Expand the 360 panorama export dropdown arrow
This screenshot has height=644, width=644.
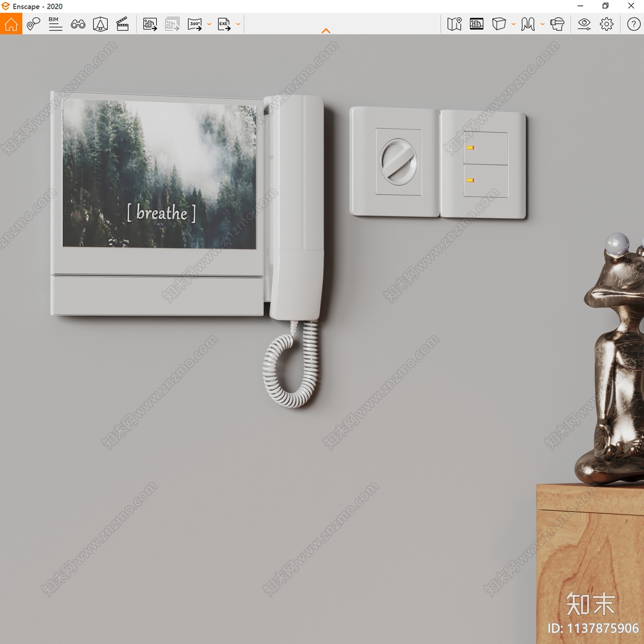209,24
